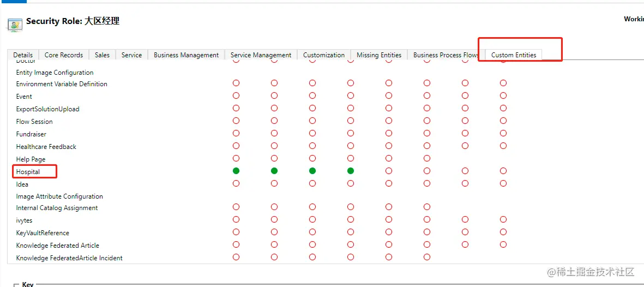The width and height of the screenshot is (644, 287).
Task: Select the Custom Entities tab
Action: click(x=514, y=55)
